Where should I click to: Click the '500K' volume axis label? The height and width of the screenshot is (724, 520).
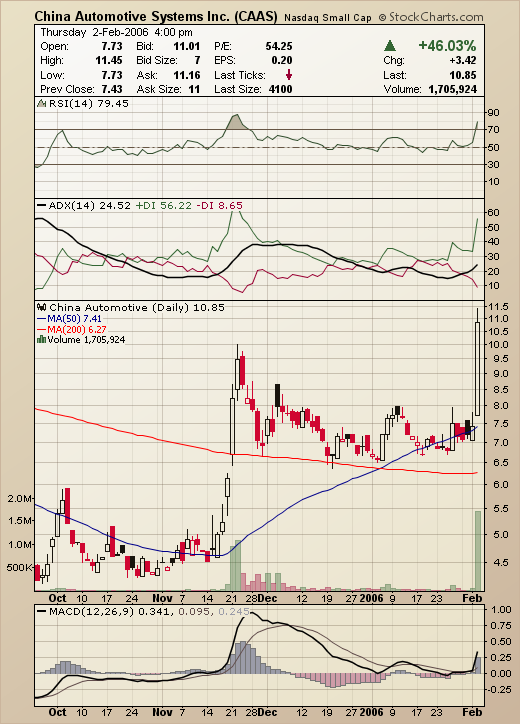pos(19,567)
